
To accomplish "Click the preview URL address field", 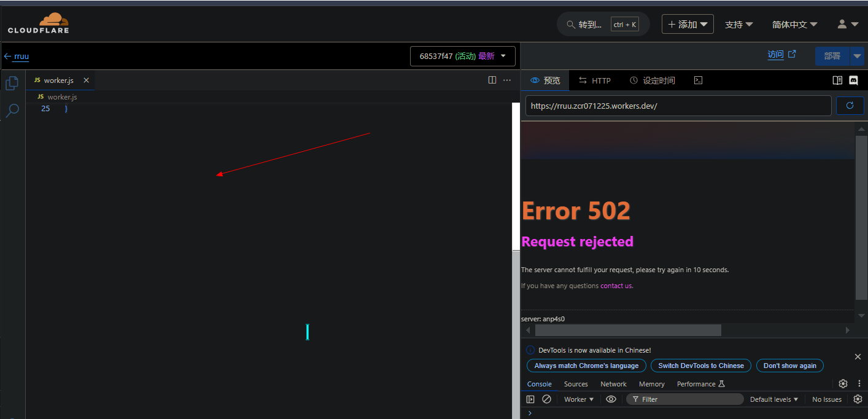I will click(678, 106).
